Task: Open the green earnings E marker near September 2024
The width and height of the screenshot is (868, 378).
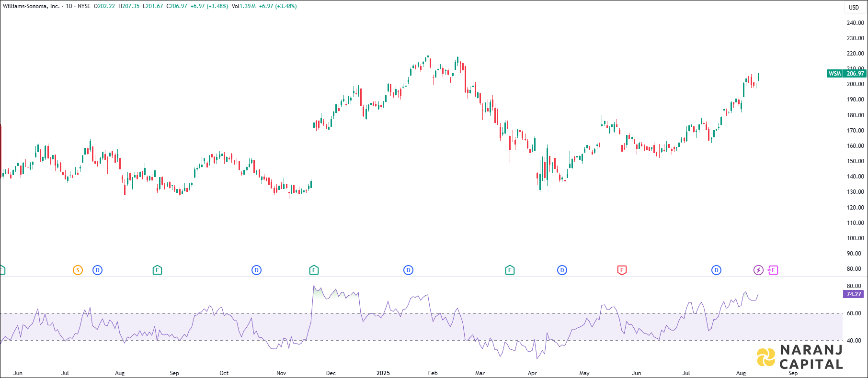Action: point(157,270)
